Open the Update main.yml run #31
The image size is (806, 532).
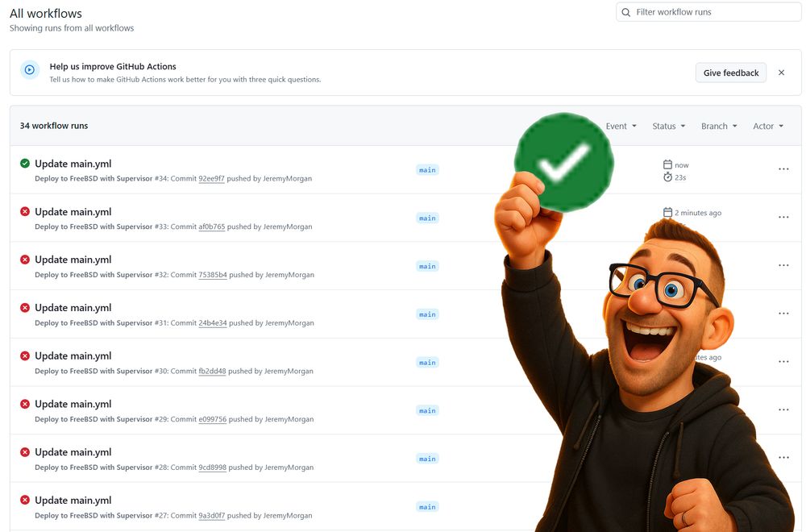(x=73, y=308)
